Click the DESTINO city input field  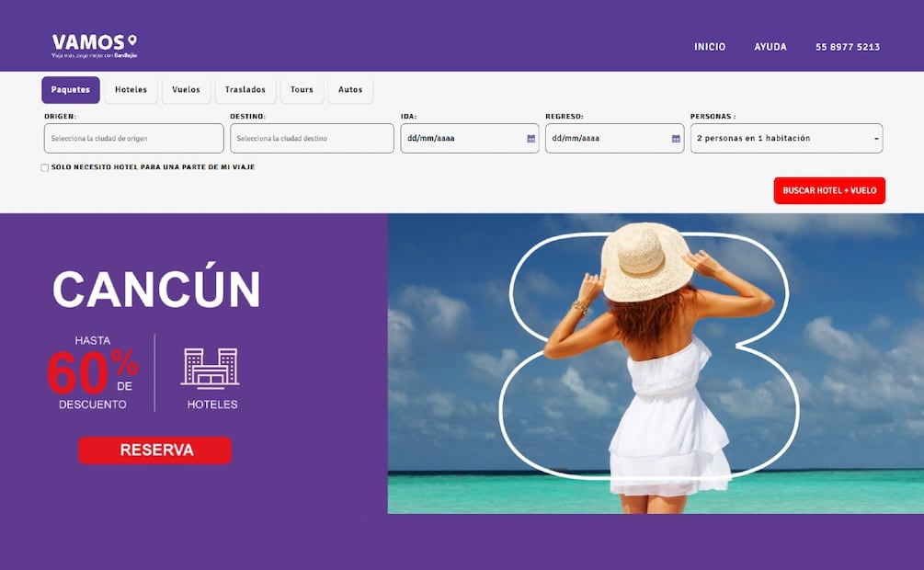pyautogui.click(x=313, y=138)
